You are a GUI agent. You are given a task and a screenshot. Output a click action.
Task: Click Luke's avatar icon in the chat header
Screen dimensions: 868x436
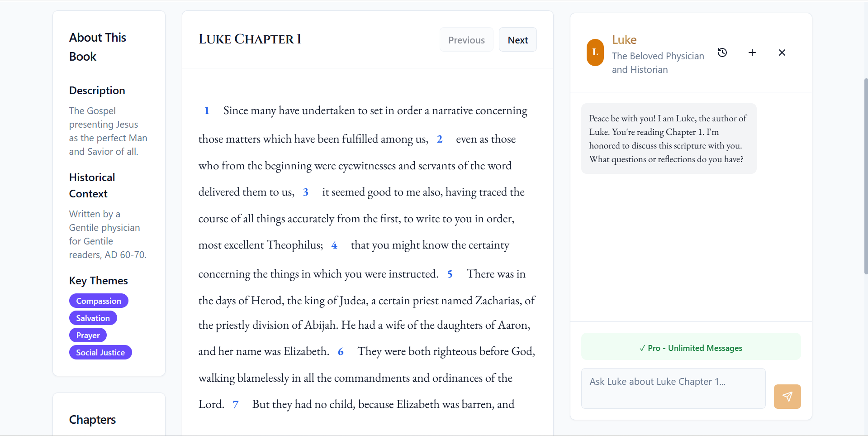(595, 53)
